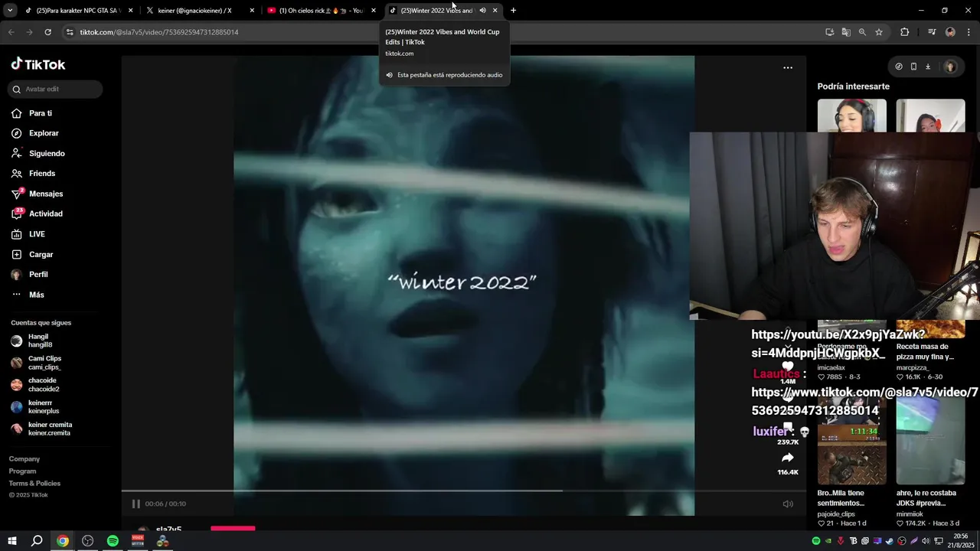Open system tray volume control
Image resolution: width=980 pixels, height=551 pixels.
coord(926,541)
